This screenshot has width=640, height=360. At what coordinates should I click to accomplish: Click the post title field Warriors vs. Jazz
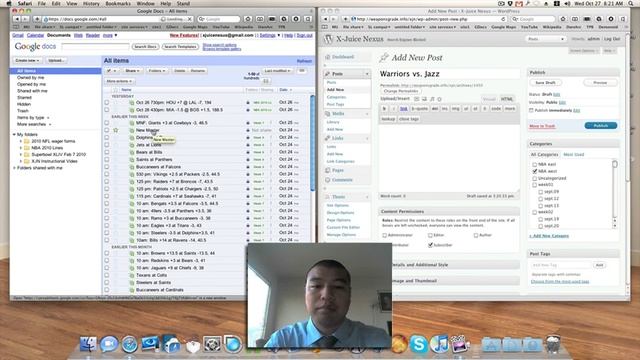tap(448, 74)
